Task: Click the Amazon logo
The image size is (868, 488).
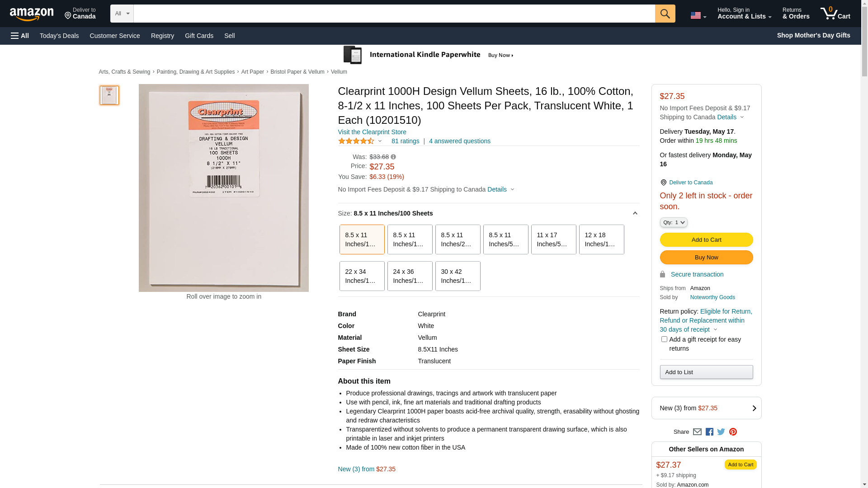Action: 32,14
